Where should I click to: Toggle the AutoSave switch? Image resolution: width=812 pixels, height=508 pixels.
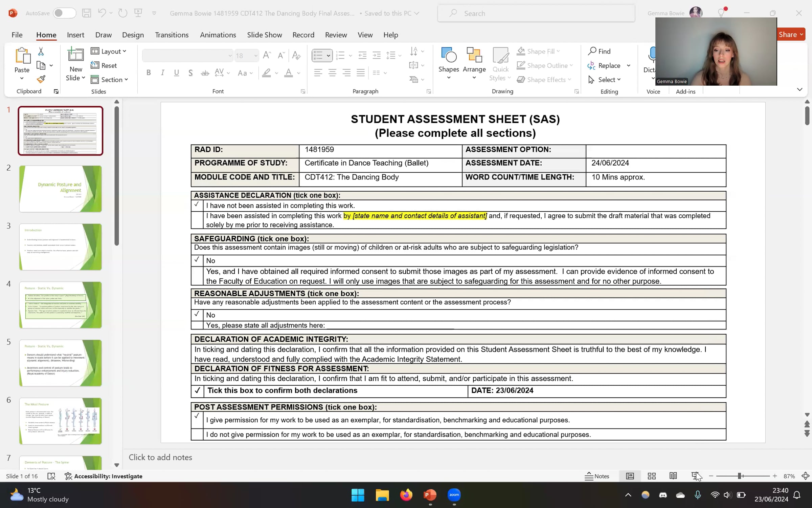64,13
